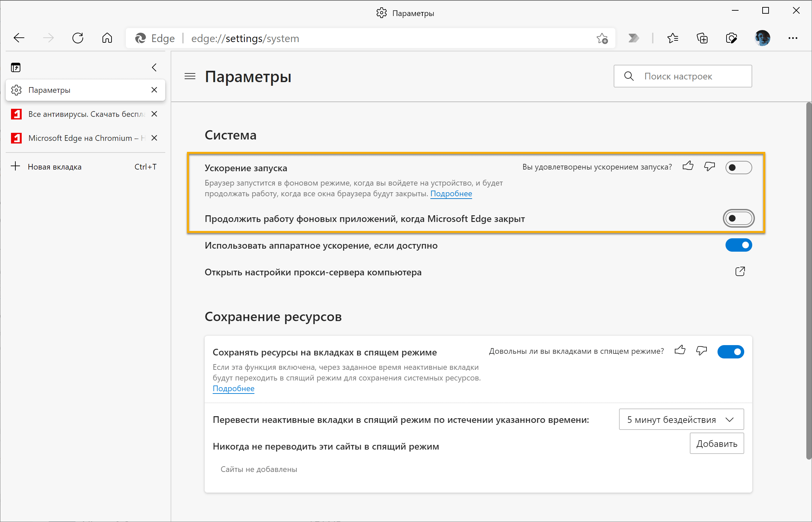Click the collections icon
The height and width of the screenshot is (522, 812).
(x=702, y=38)
